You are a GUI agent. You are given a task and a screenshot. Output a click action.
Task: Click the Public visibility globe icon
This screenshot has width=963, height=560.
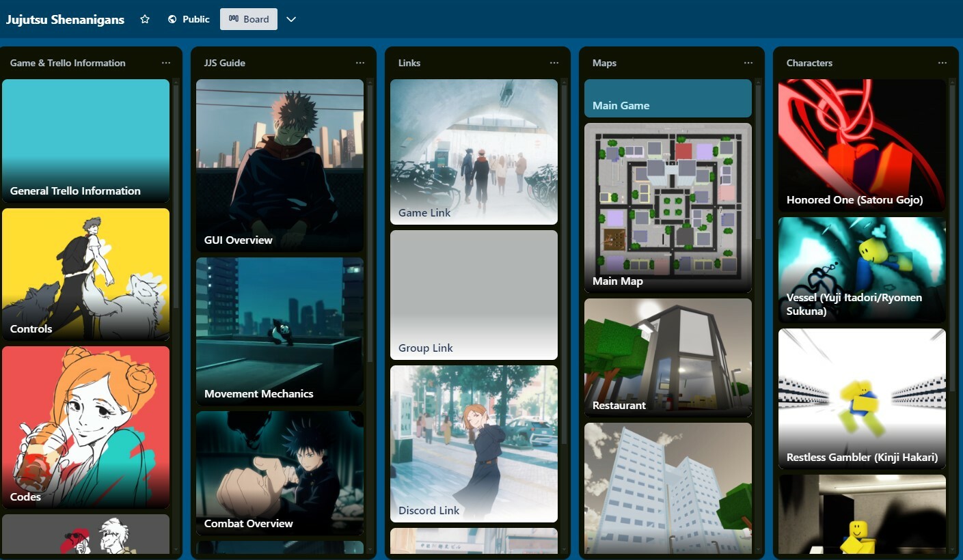(x=172, y=19)
